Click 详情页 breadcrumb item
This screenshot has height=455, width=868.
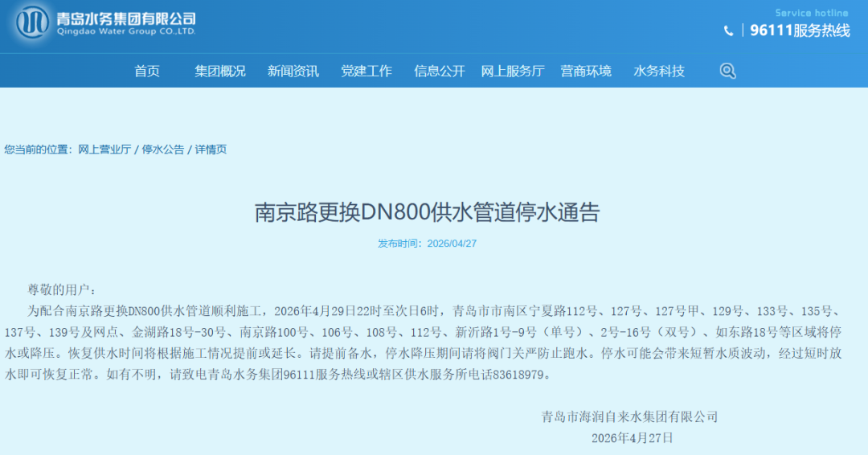(211, 150)
